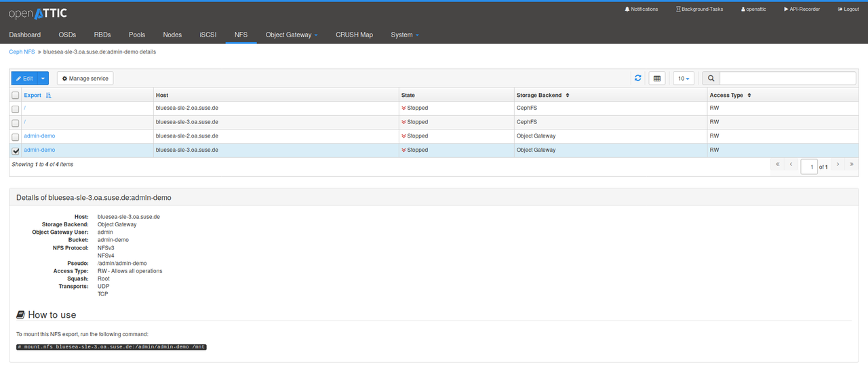The height and width of the screenshot is (389, 868).
Task: Go to the last page arrow
Action: (851, 165)
